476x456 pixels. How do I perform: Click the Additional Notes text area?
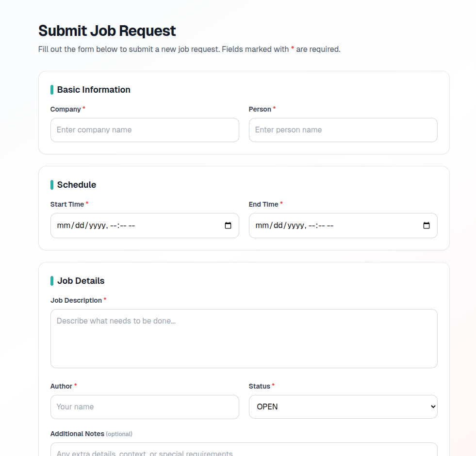[243, 451]
